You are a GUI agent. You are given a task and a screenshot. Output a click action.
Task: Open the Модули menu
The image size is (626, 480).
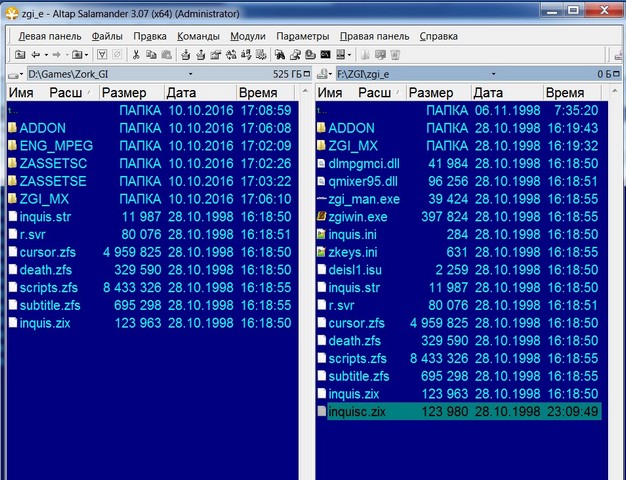coord(248,36)
